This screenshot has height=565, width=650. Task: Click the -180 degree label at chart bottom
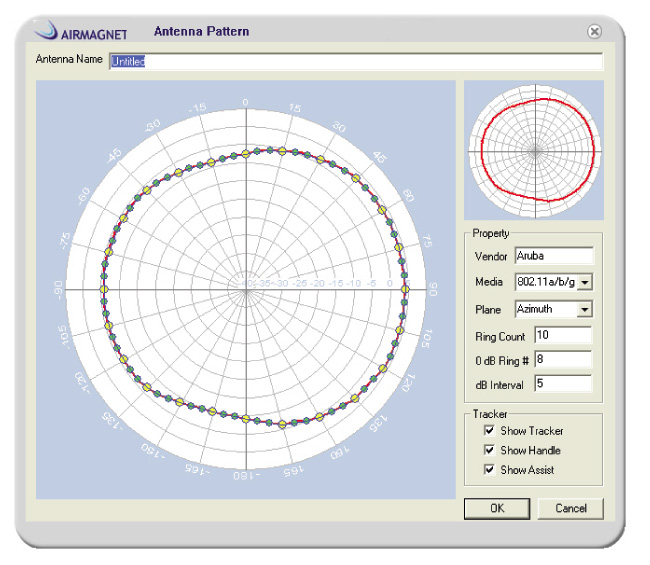coord(247,475)
